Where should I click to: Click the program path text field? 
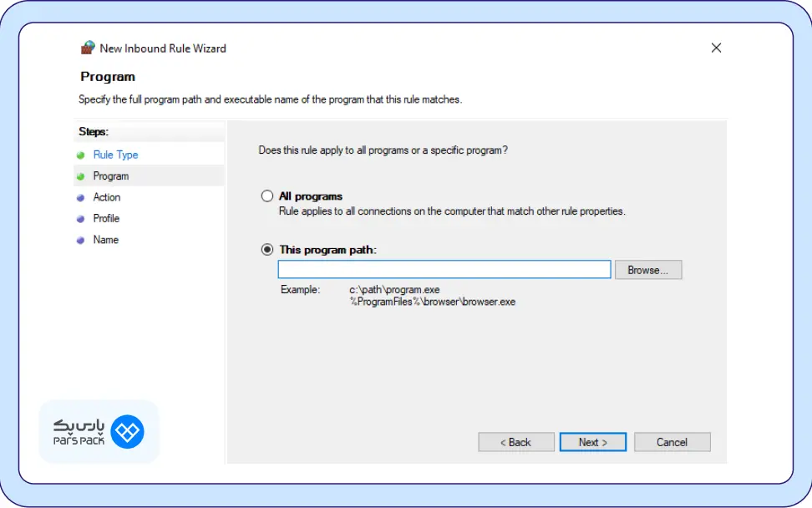444,269
